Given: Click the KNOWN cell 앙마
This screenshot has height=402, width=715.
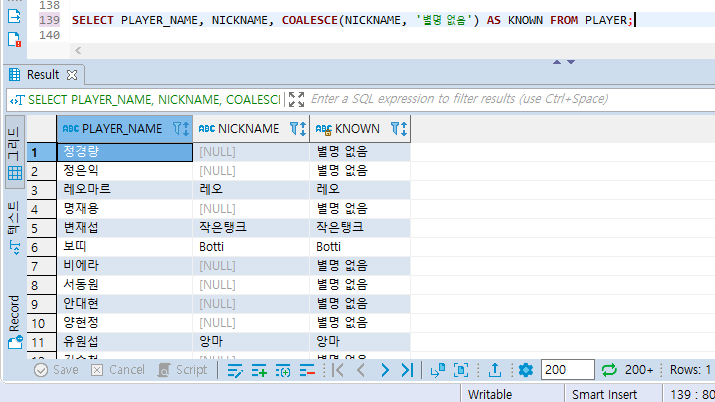Looking at the screenshot, I should point(360,341).
